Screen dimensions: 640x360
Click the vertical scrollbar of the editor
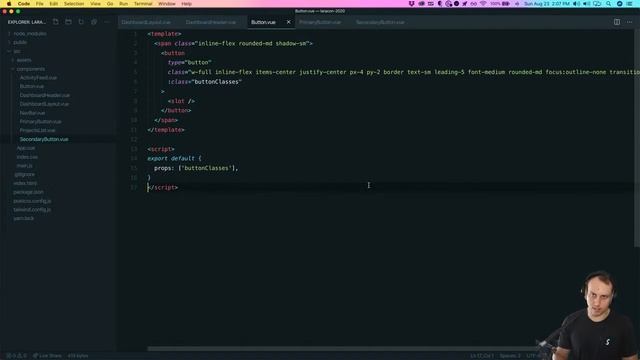tap(637, 139)
